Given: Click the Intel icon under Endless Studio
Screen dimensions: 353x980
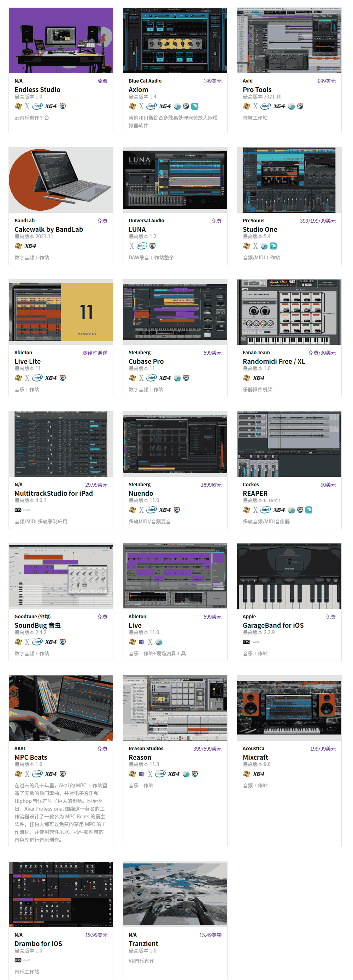Looking at the screenshot, I should point(37,107).
